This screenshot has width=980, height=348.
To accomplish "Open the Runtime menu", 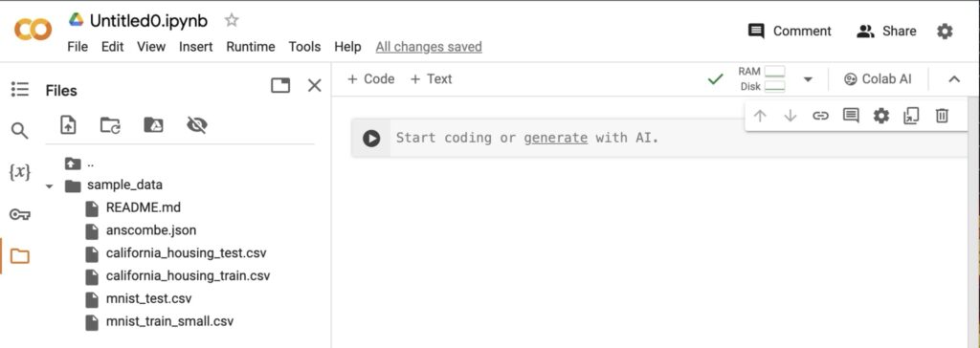I will [251, 47].
